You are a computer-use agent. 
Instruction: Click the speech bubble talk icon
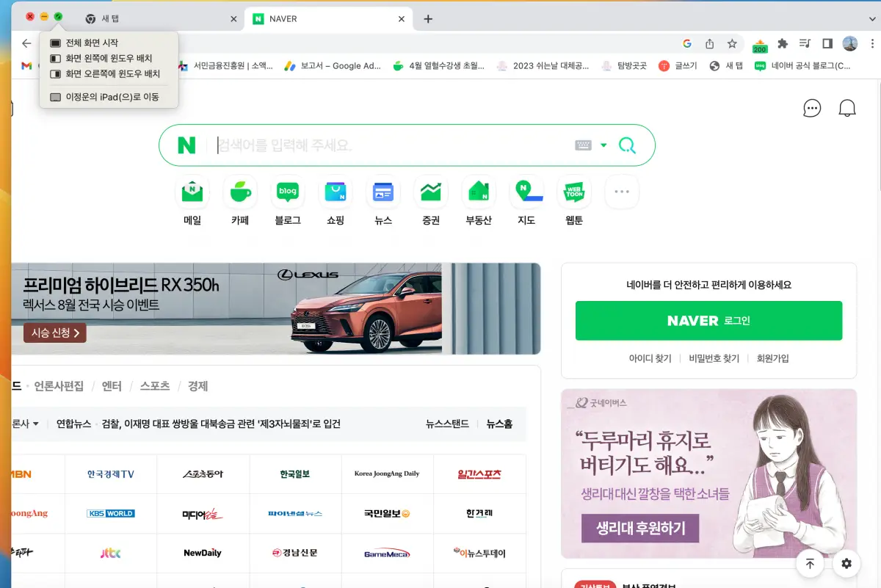pos(812,107)
